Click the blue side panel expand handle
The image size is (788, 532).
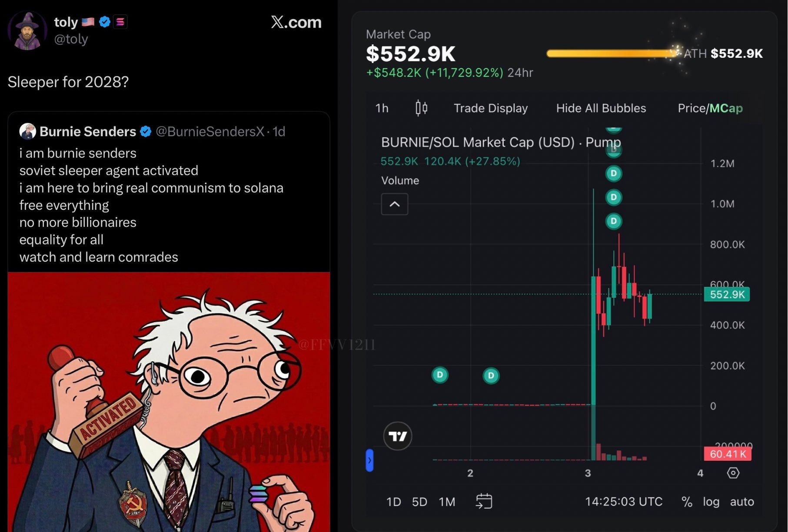[x=369, y=460]
